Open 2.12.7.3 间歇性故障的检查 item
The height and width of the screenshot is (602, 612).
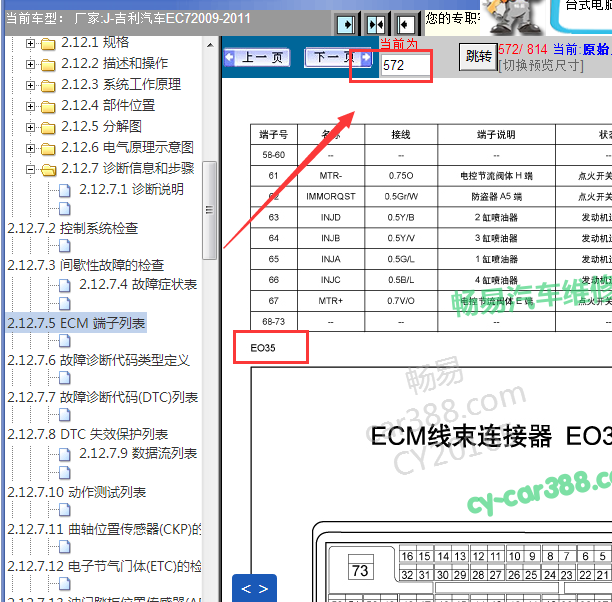pyautogui.click(x=85, y=265)
